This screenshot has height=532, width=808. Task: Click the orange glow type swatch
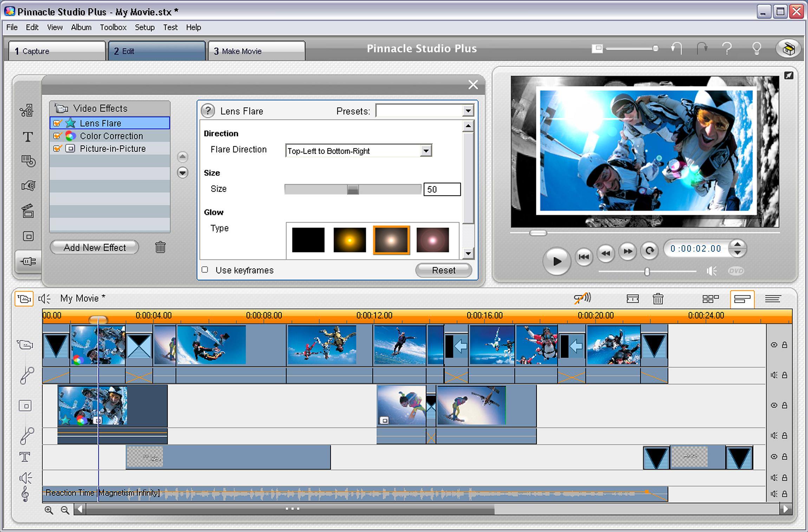coord(350,239)
